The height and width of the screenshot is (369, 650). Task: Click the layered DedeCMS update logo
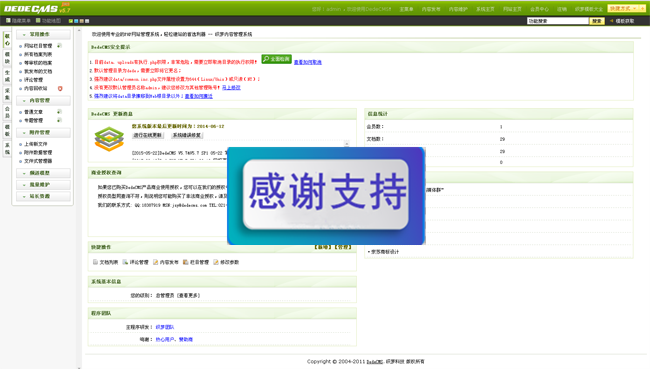[109, 139]
